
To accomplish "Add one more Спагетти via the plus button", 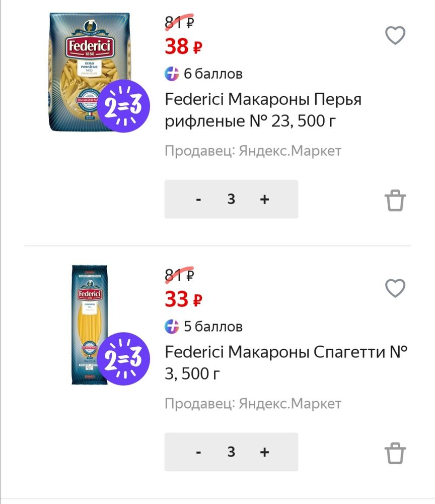I will pos(264,452).
